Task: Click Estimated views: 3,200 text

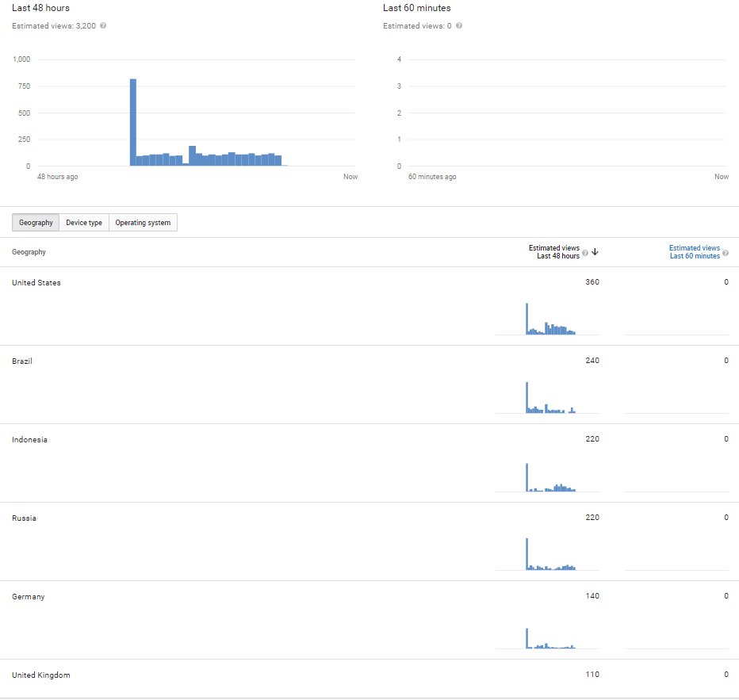Action: point(54,26)
